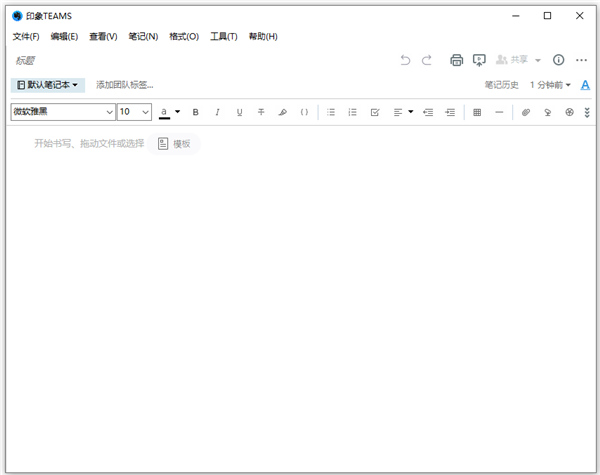Open the 默认笔记本 notebook selector
600x475 pixels.
tap(48, 85)
